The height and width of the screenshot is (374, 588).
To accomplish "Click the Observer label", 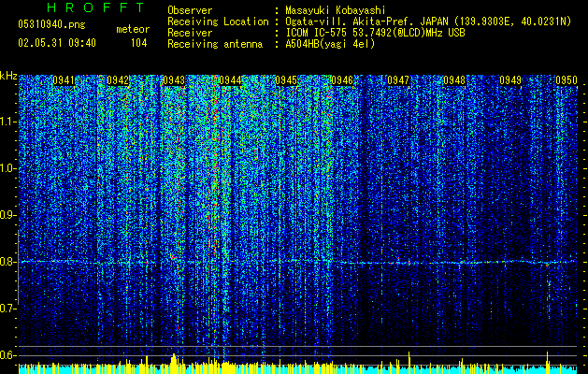I will tap(190, 10).
